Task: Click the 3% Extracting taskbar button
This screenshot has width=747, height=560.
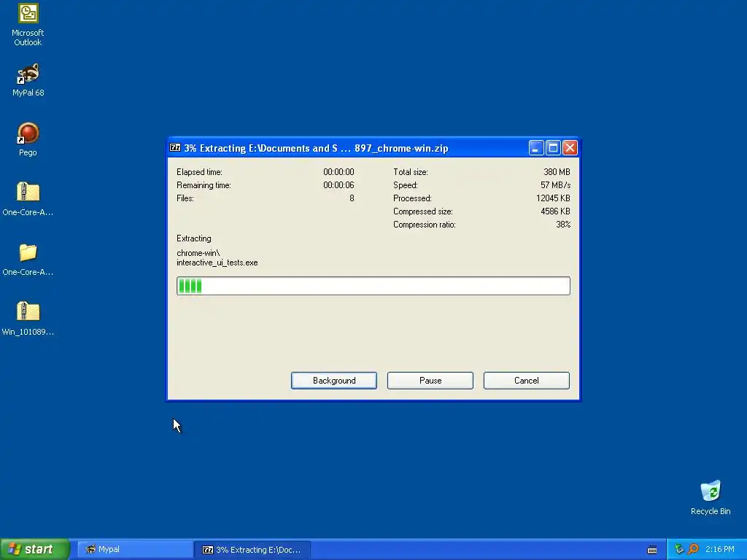Action: [252, 549]
